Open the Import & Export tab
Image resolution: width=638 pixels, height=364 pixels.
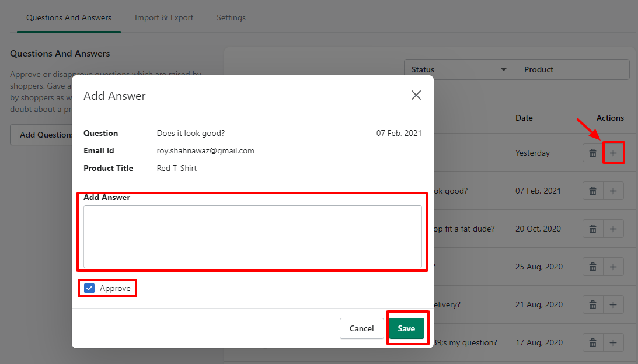tap(164, 18)
